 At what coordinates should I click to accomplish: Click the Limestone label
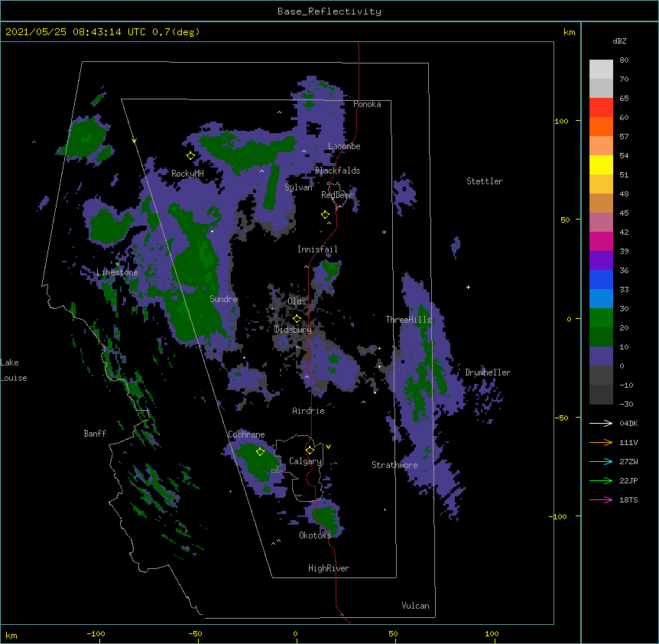[x=117, y=272]
